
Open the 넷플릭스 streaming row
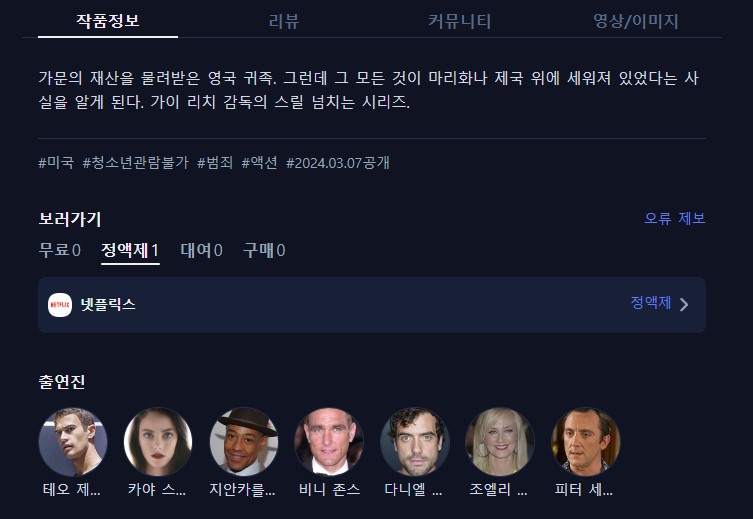pyautogui.click(x=372, y=305)
